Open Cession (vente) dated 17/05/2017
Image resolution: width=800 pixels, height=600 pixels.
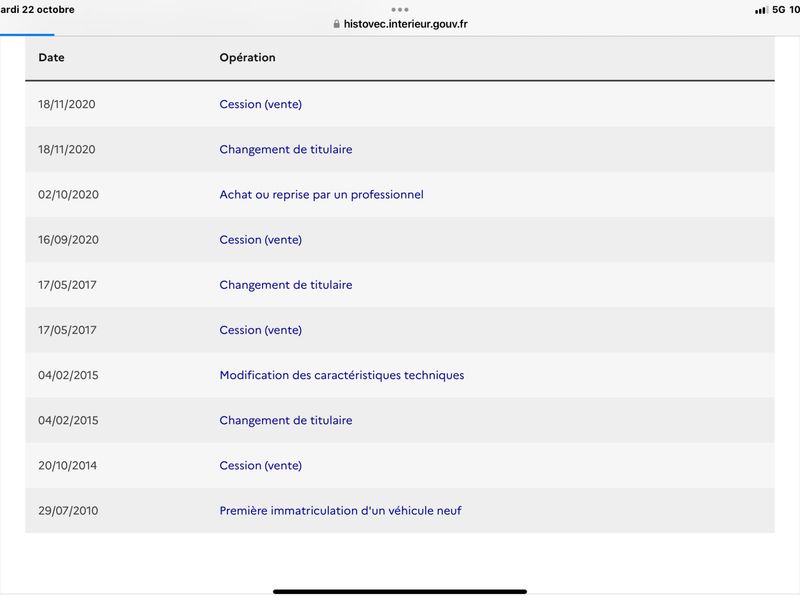tap(261, 330)
